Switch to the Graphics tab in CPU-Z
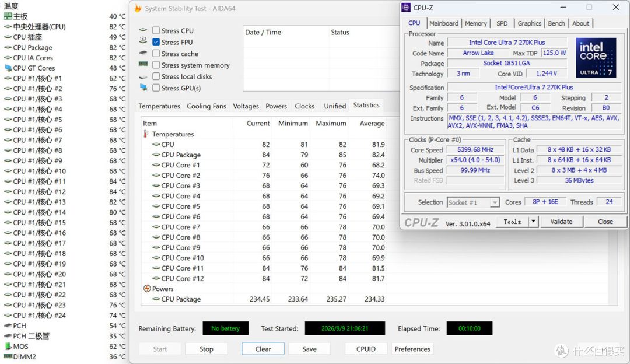 529,23
